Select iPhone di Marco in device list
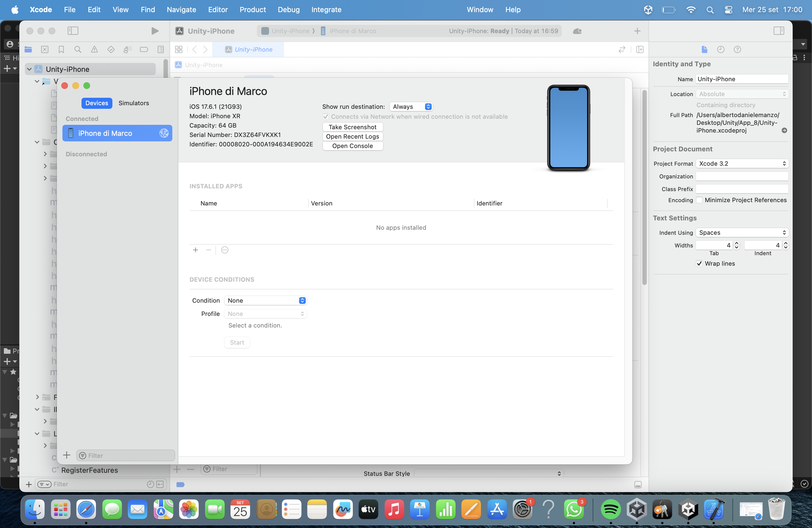The width and height of the screenshot is (812, 528). click(117, 133)
